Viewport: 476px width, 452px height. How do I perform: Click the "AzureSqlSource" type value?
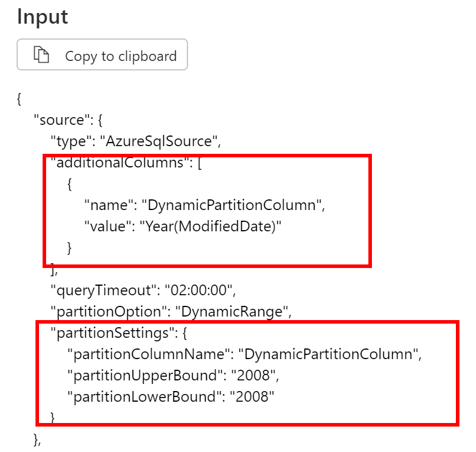point(158,141)
